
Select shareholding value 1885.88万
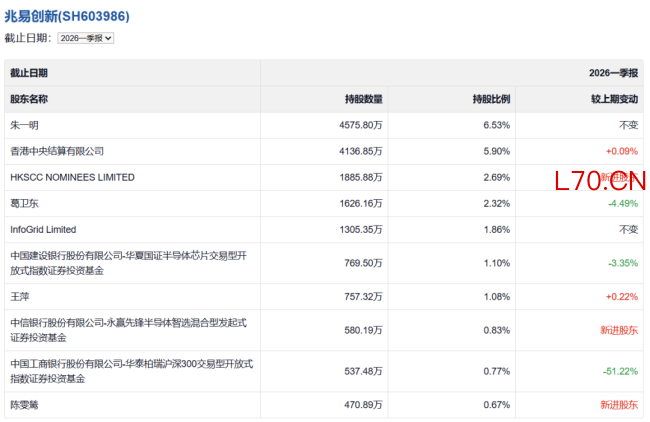[x=361, y=177]
